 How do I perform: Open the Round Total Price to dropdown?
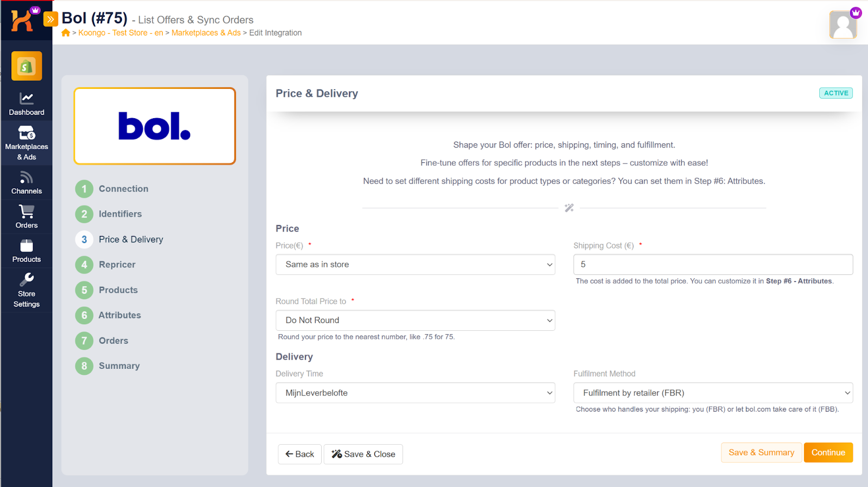415,321
